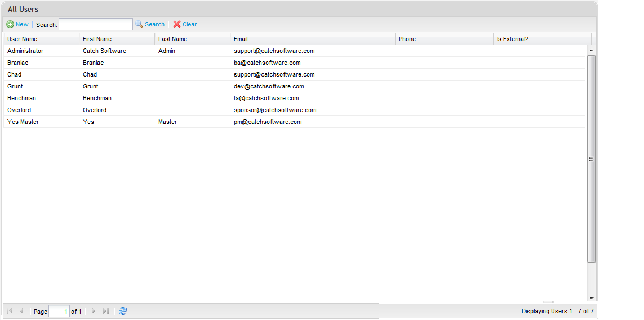Select the Administrator user row
Screen dimensions: 644x320
click(x=25, y=51)
